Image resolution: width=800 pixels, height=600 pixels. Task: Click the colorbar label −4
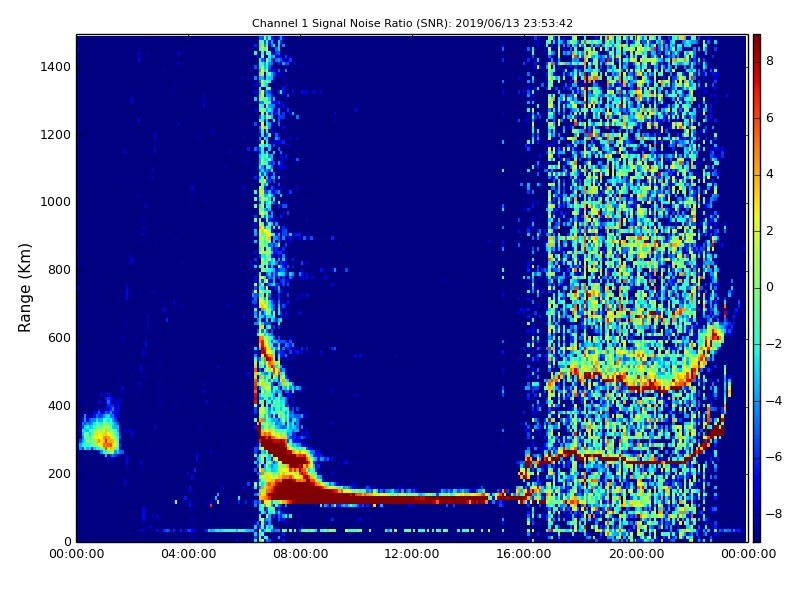774,401
